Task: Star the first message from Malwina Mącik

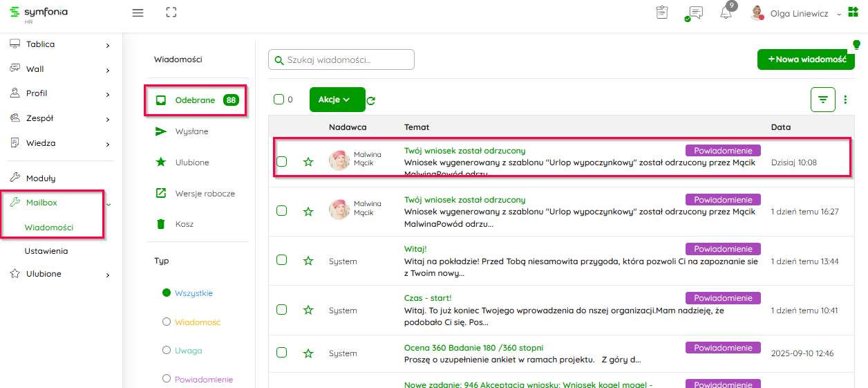Action: (x=308, y=162)
